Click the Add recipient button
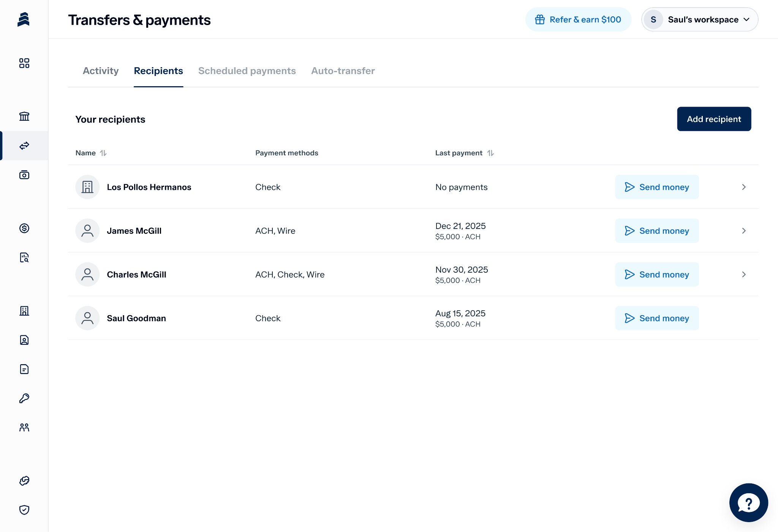Image resolution: width=778 pixels, height=532 pixels. pyautogui.click(x=714, y=119)
